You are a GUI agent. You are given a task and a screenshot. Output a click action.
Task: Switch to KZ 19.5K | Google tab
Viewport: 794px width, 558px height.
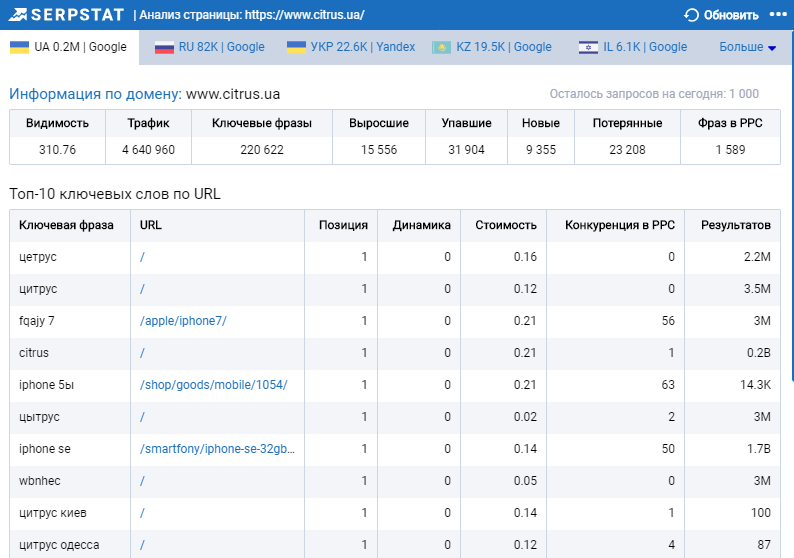pyautogui.click(x=492, y=47)
